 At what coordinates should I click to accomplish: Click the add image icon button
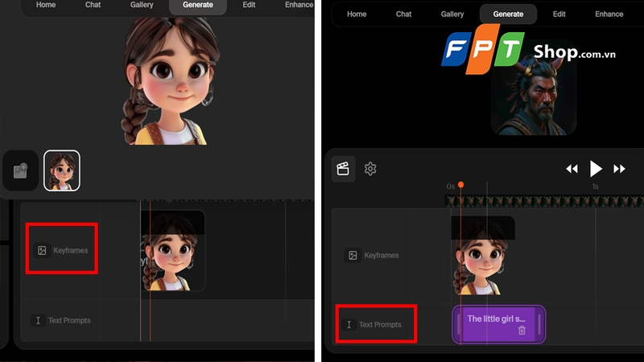click(x=21, y=171)
